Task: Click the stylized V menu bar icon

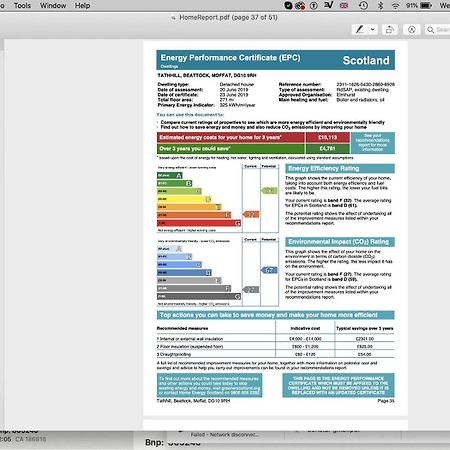Action: coord(329,5)
